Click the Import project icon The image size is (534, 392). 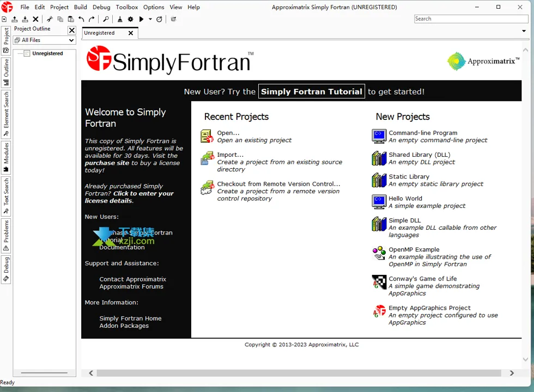207,158
